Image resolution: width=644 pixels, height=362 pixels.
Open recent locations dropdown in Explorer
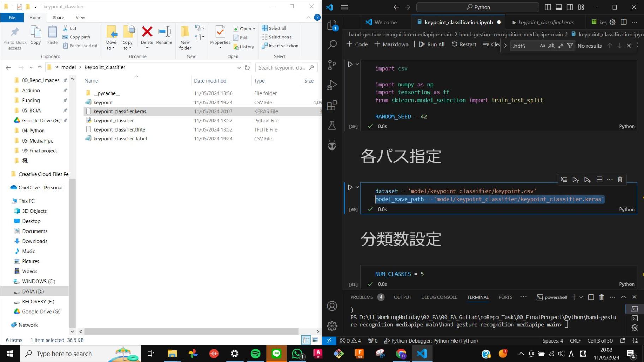click(x=31, y=67)
